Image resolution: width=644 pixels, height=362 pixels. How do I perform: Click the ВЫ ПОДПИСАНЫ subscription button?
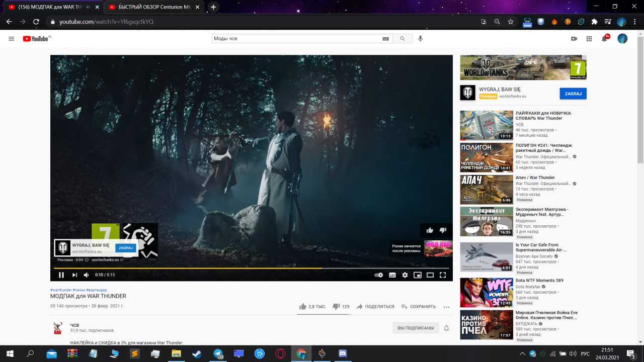(x=416, y=328)
